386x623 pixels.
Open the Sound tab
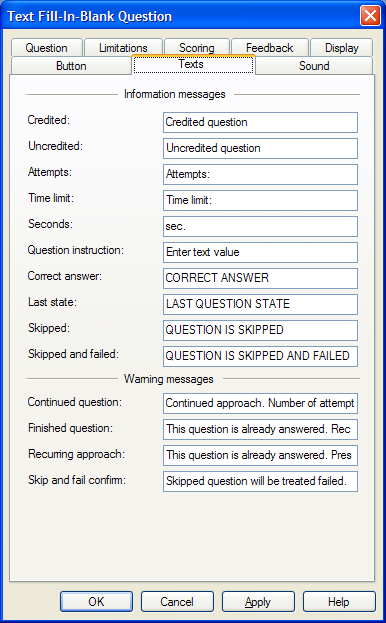[x=314, y=66]
